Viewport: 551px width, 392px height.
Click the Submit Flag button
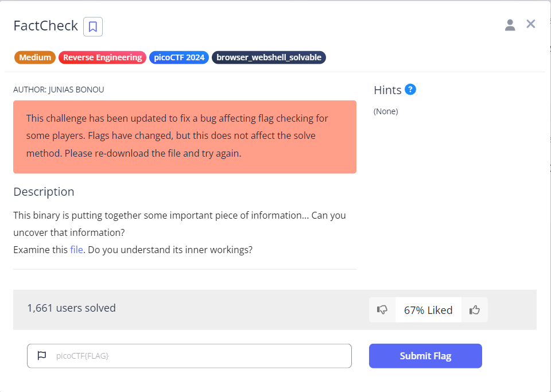[425, 356]
